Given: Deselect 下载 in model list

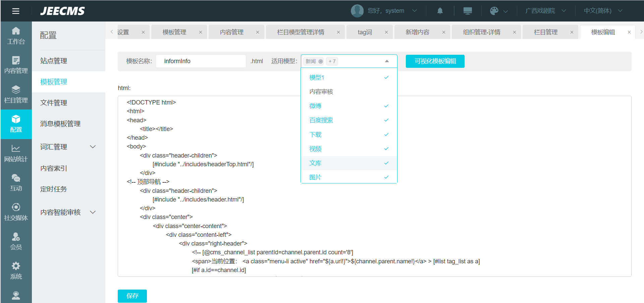Looking at the screenshot, I should (349, 135).
